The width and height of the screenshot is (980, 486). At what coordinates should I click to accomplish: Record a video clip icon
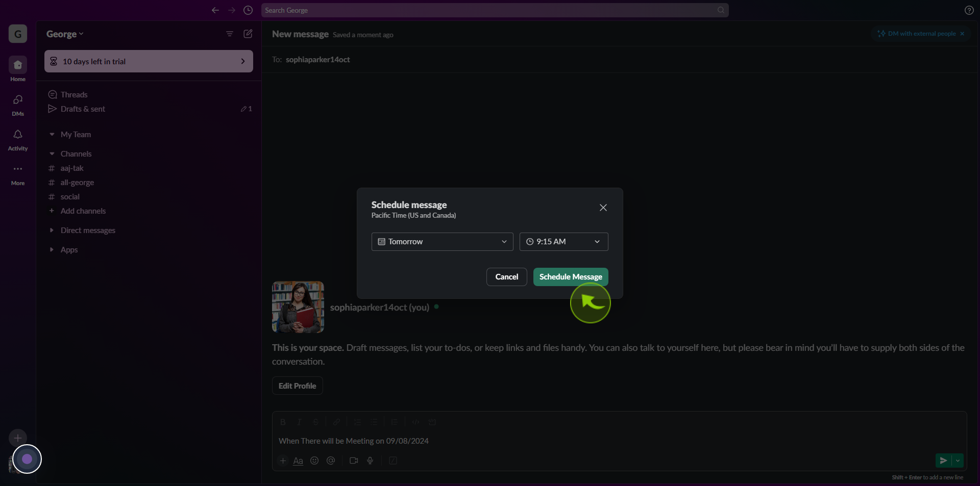tap(354, 461)
